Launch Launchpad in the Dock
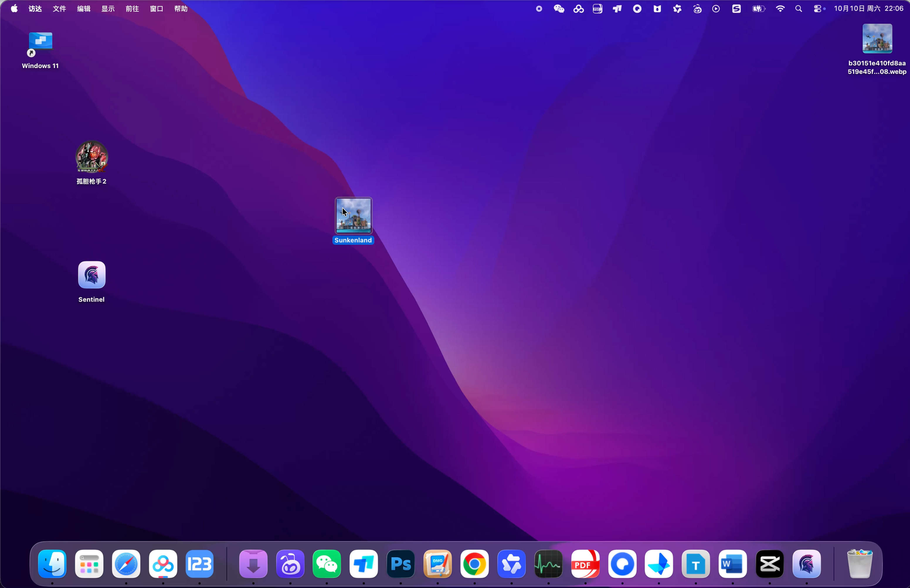910x588 pixels. click(x=89, y=564)
